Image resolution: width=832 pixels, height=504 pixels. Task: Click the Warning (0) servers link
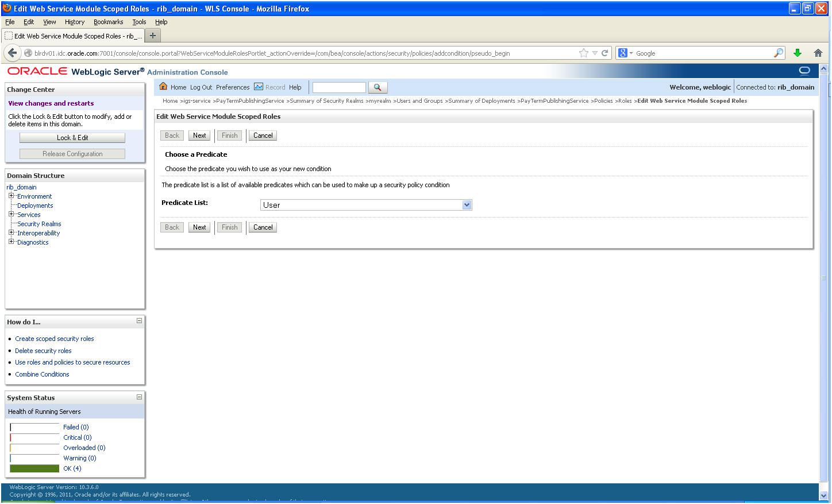80,458
